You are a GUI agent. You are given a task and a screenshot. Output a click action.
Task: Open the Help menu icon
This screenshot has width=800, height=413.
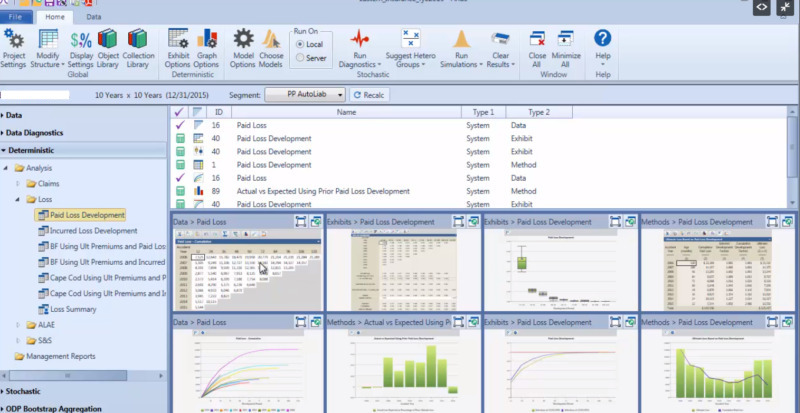[603, 38]
